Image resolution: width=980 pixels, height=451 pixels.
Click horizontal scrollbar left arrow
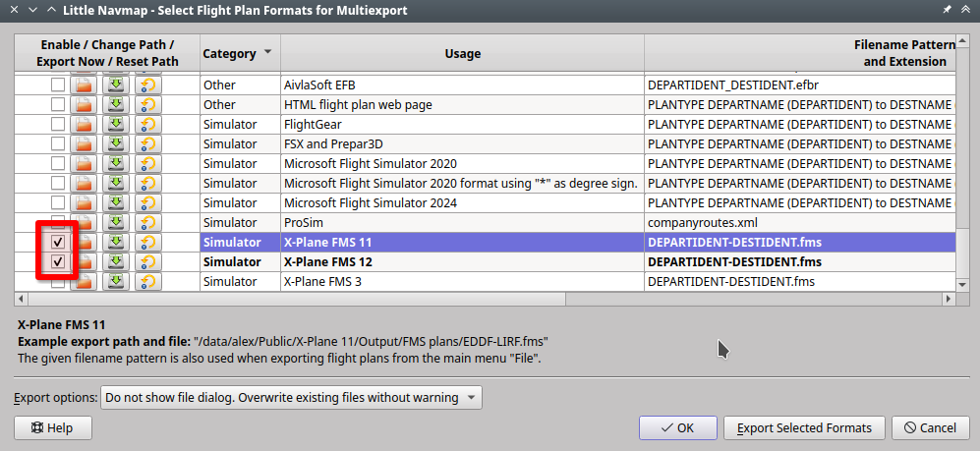coord(20,300)
